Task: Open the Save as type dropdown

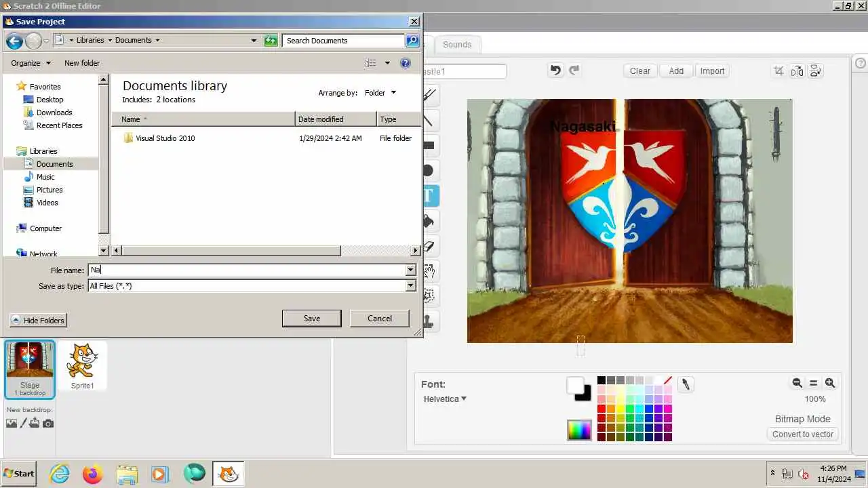Action: click(410, 286)
